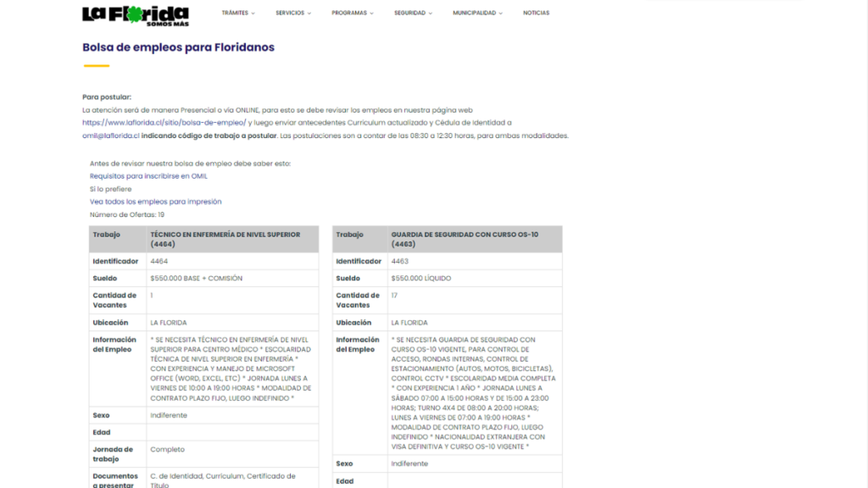Click the guard table's Información del Empleo label

tap(358, 345)
